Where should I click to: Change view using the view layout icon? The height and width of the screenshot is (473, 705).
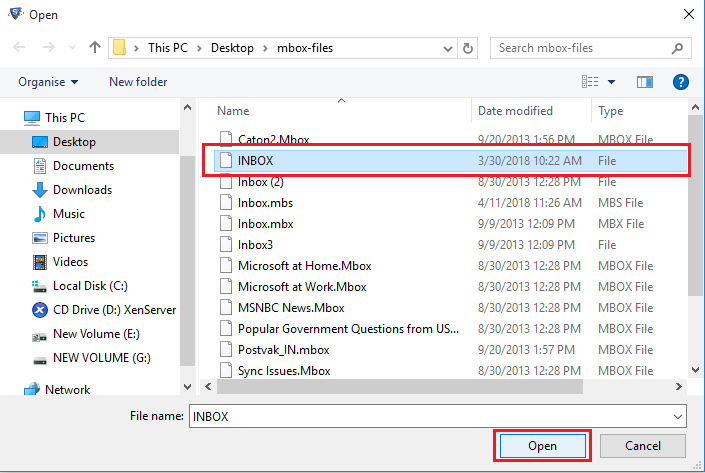pos(591,82)
